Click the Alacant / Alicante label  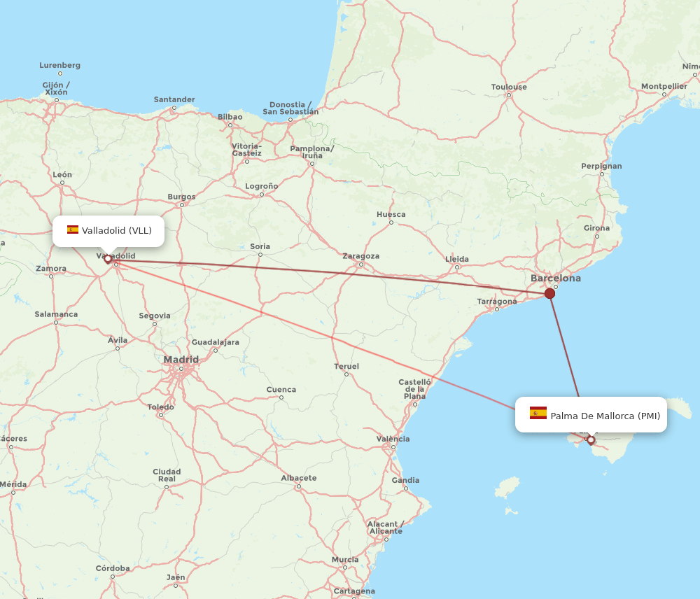pos(386,528)
